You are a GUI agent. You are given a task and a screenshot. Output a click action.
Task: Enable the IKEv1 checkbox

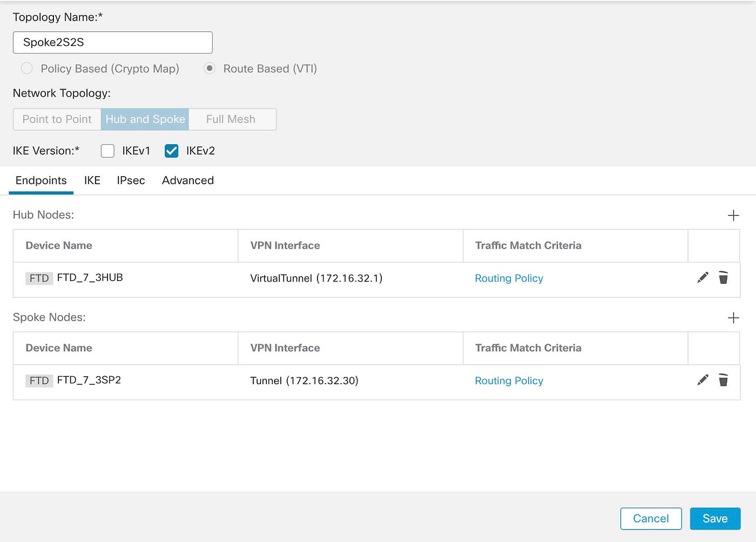pos(107,151)
